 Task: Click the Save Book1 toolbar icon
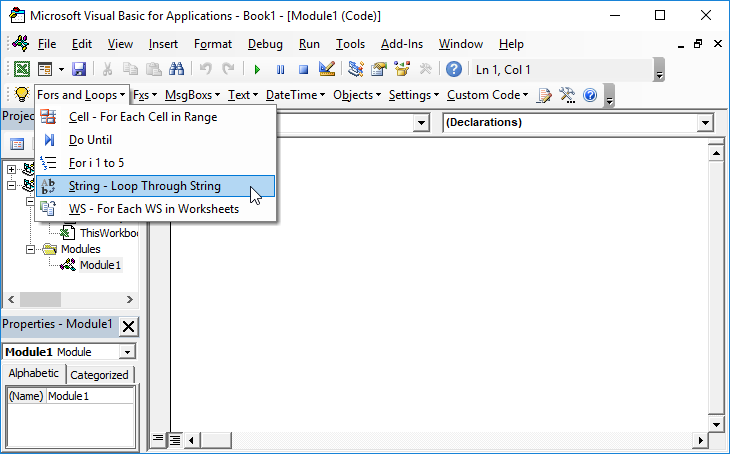pyautogui.click(x=78, y=69)
